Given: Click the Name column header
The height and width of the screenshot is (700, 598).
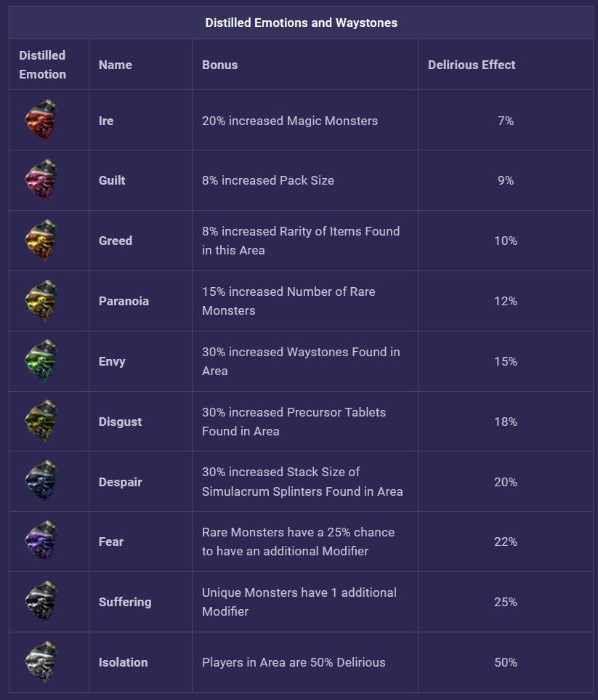Looking at the screenshot, I should click(x=116, y=65).
